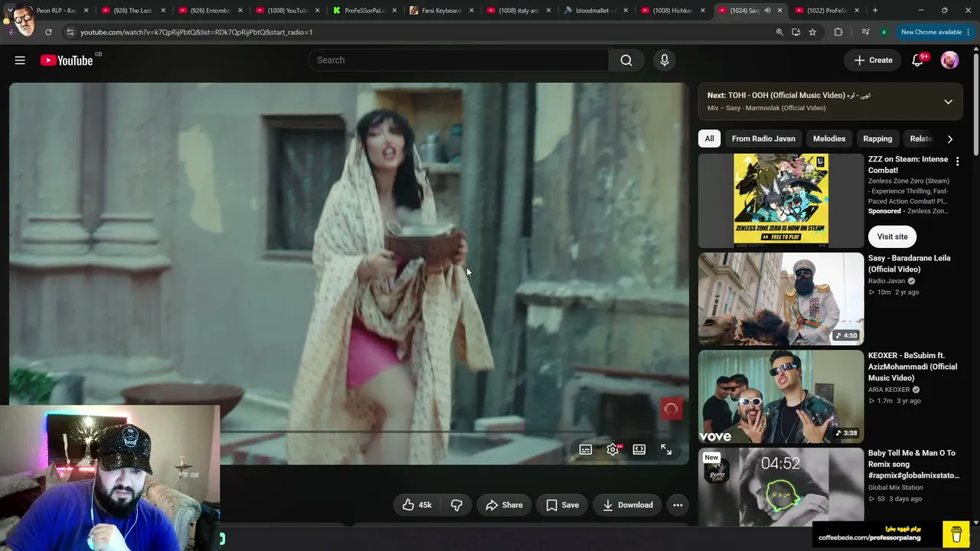This screenshot has width=980, height=551.
Task: Open a new browser tab
Action: (x=875, y=11)
